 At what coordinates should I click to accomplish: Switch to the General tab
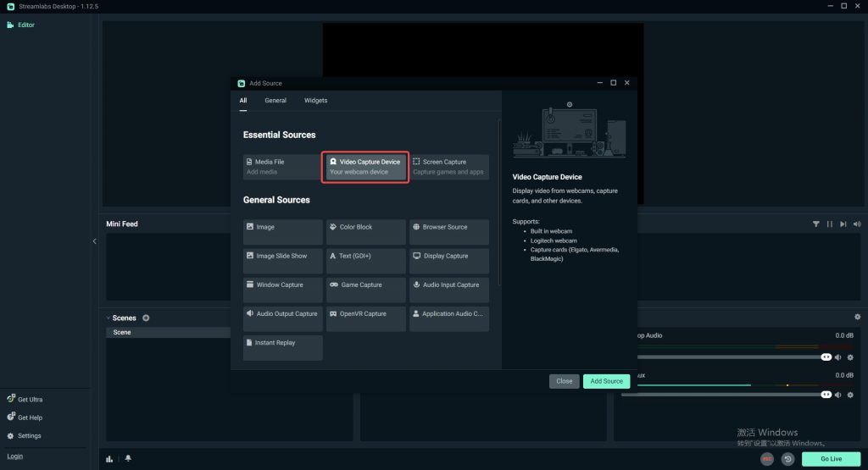point(275,101)
